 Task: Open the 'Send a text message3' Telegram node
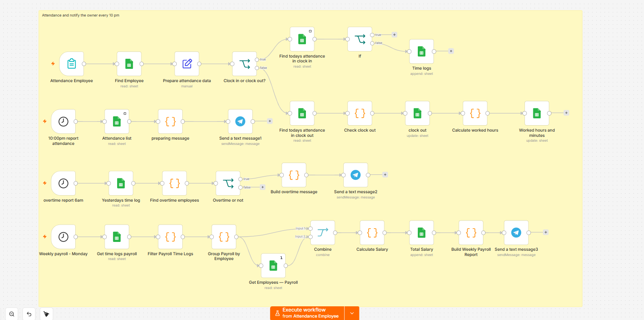pyautogui.click(x=516, y=232)
